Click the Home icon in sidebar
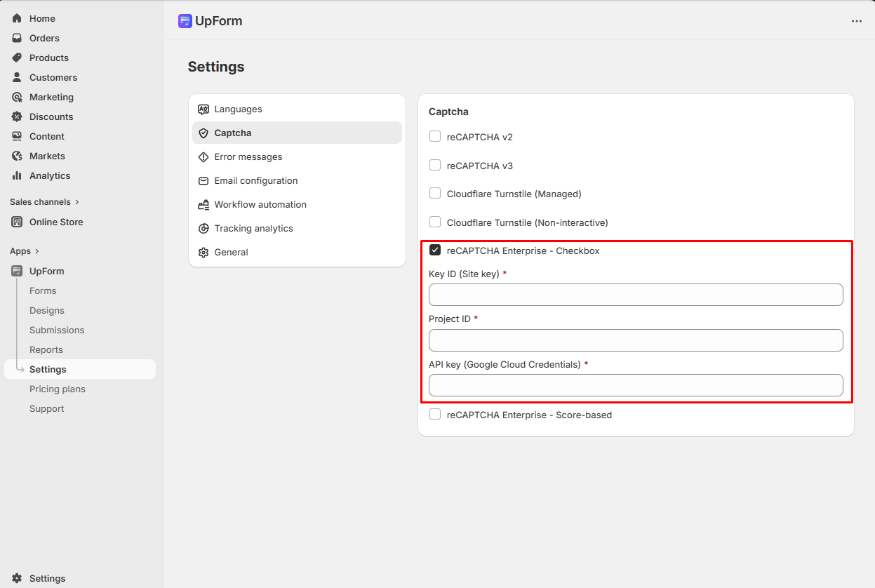875x588 pixels. click(x=17, y=18)
